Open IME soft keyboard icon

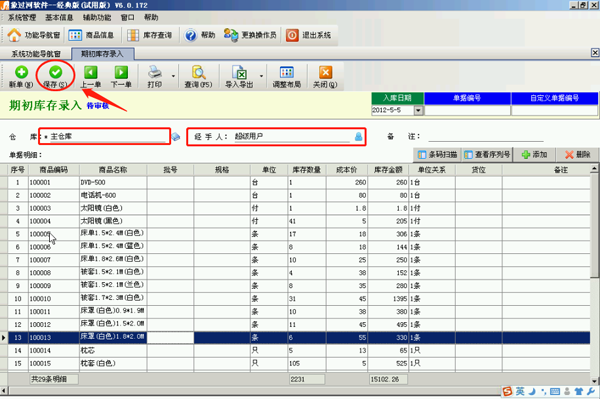pyautogui.click(x=555, y=391)
